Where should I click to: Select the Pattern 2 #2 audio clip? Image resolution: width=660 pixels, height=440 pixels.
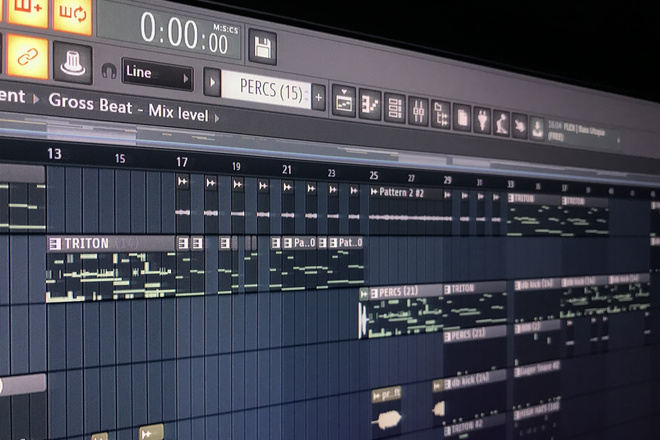[x=406, y=205]
